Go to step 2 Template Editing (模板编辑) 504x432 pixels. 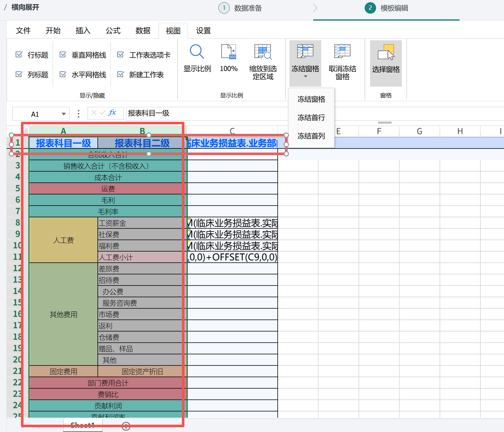coord(387,8)
